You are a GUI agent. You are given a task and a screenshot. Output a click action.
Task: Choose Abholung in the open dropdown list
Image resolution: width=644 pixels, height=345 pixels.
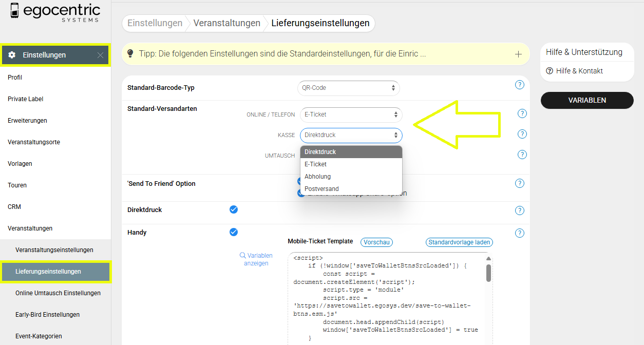(x=317, y=177)
